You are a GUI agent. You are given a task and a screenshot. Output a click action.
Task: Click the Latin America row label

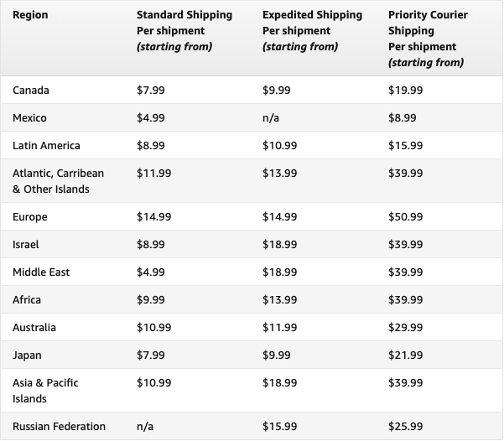[47, 145]
